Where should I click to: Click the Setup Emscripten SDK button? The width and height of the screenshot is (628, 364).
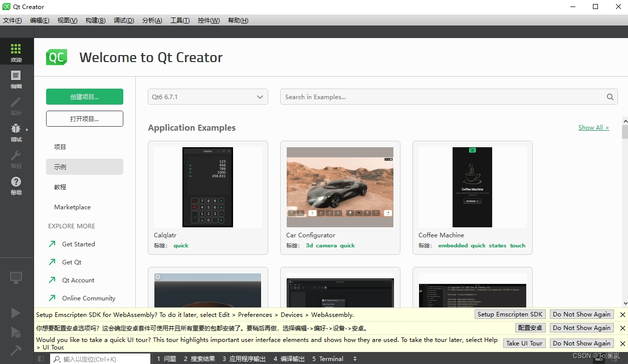(510, 314)
